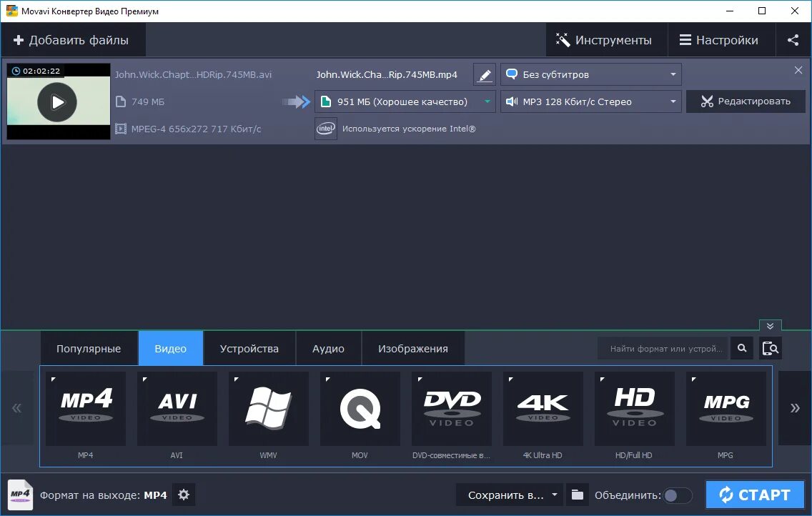Open output format settings gear
The height and width of the screenshot is (516, 812).
click(x=184, y=495)
